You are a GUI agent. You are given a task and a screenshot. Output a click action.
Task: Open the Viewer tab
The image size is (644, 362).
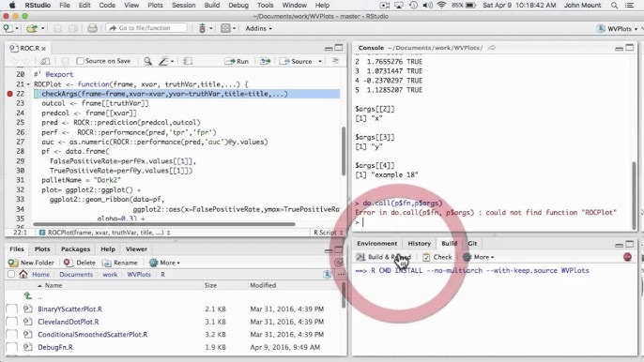tap(136, 249)
